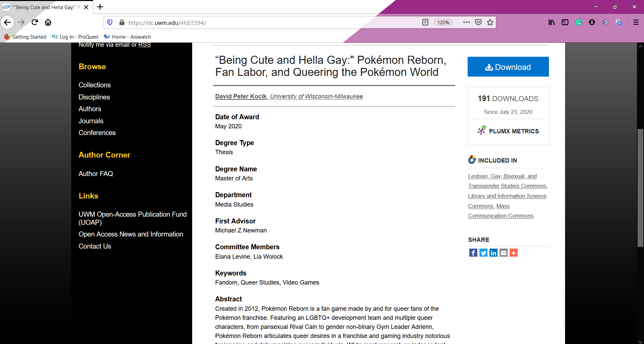The height and width of the screenshot is (344, 644).
Task: Open the ProQuest Log In bookmark
Action: click(x=75, y=37)
